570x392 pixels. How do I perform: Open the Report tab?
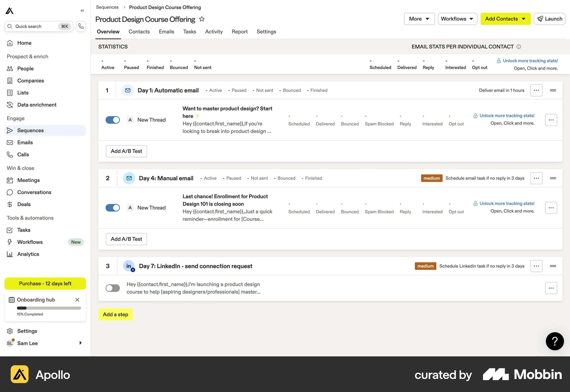point(240,31)
